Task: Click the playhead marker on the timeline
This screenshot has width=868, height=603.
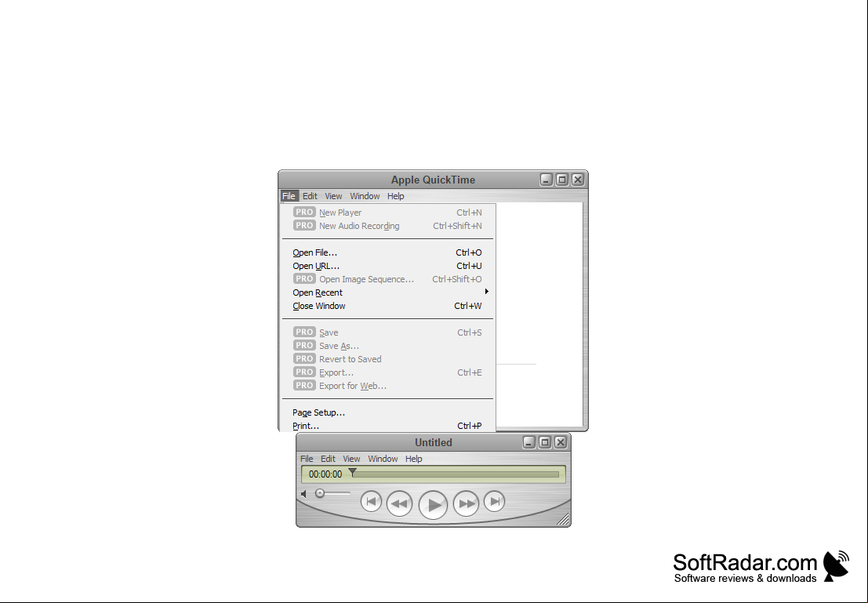Action: [x=352, y=472]
